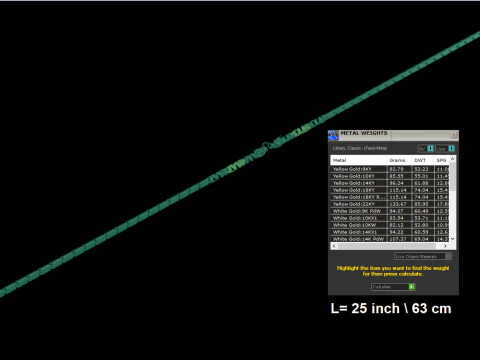Screen dimensions: 480x360
Task: Click the horizontal scroll left arrow
Action: [x=334, y=246]
